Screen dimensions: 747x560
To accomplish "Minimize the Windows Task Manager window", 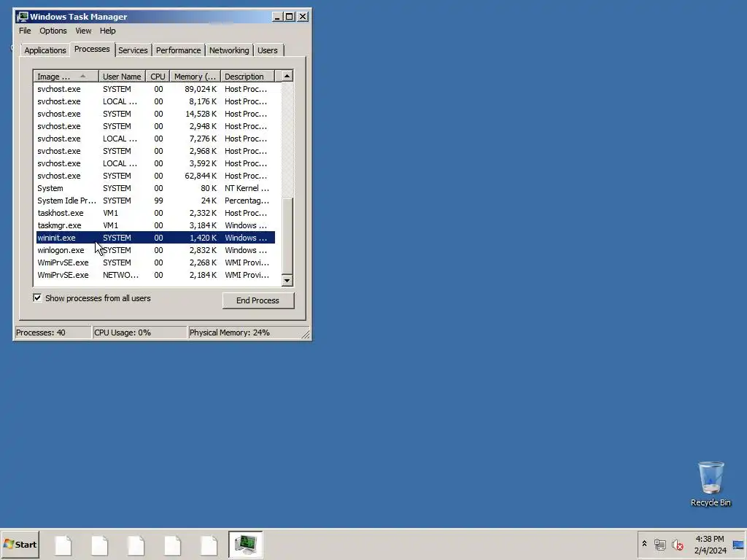I will [x=278, y=17].
